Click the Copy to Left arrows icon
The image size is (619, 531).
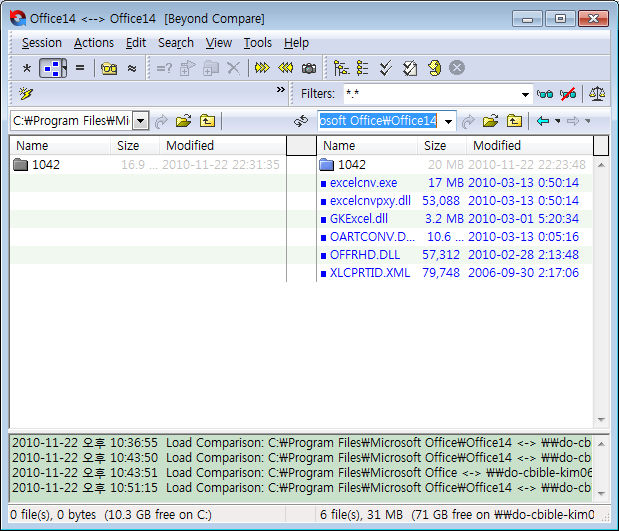point(285,68)
